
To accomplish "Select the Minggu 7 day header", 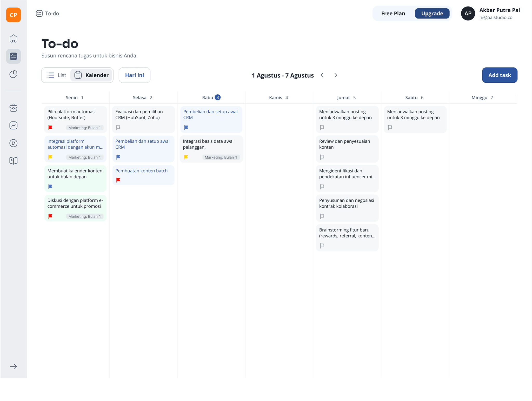I will tap(482, 97).
